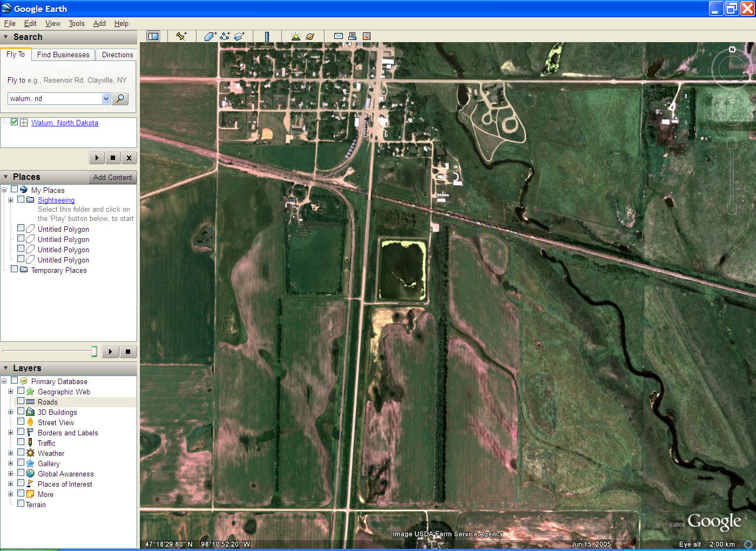Select the Add Image Overlay tool
Image resolution: width=756 pixels, height=551 pixels.
pos(239,36)
